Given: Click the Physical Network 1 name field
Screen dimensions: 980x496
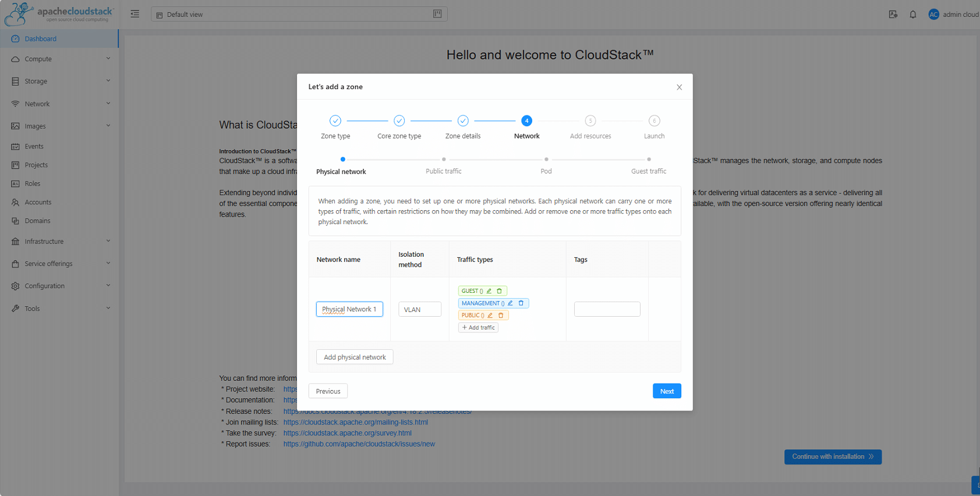Looking at the screenshot, I should (349, 309).
